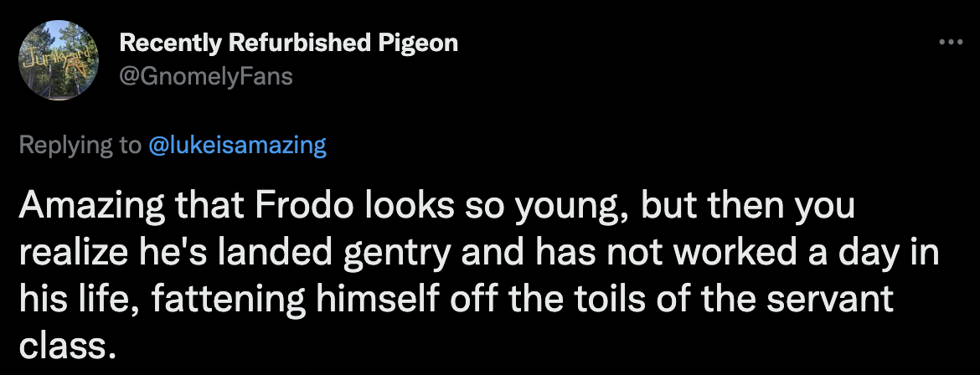Click the Junkyard profile avatar picture
The image size is (980, 375).
(57, 60)
